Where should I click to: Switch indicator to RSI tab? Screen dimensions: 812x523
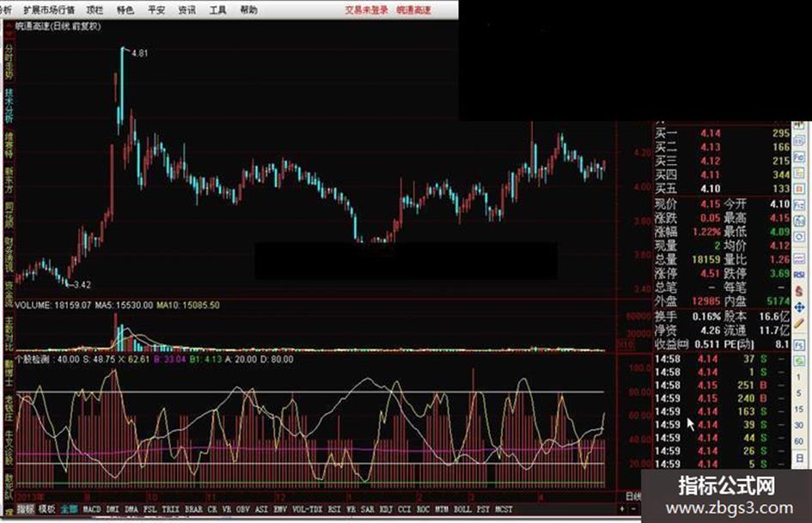pos(334,509)
